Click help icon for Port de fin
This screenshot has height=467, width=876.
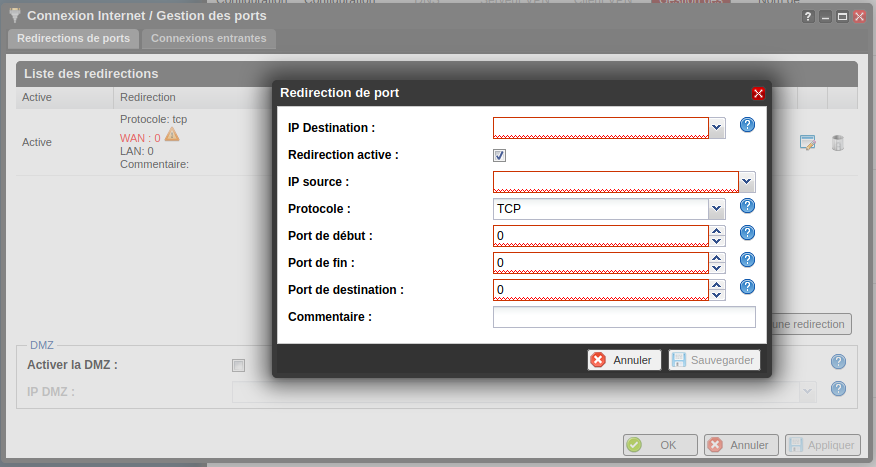[747, 260]
